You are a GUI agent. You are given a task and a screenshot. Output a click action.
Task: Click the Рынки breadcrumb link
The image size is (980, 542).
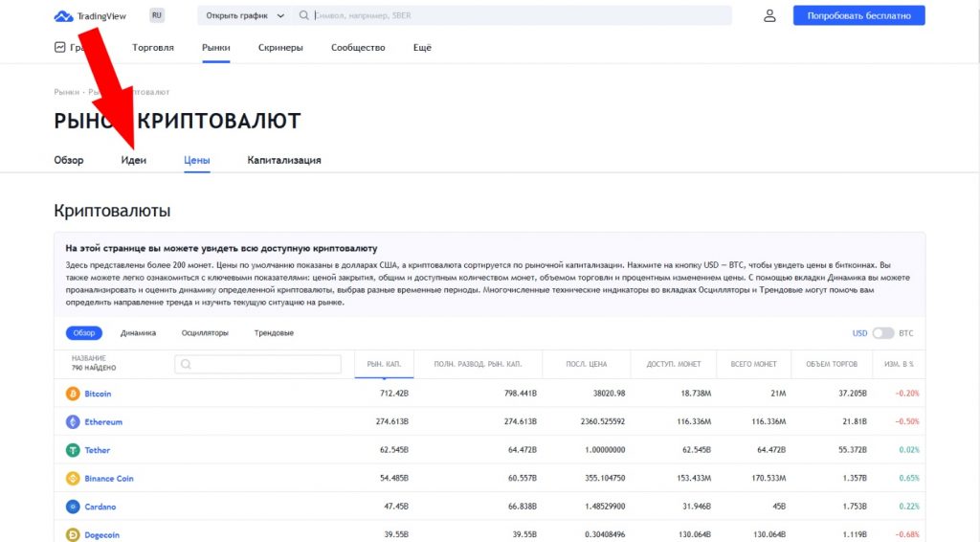tap(66, 92)
